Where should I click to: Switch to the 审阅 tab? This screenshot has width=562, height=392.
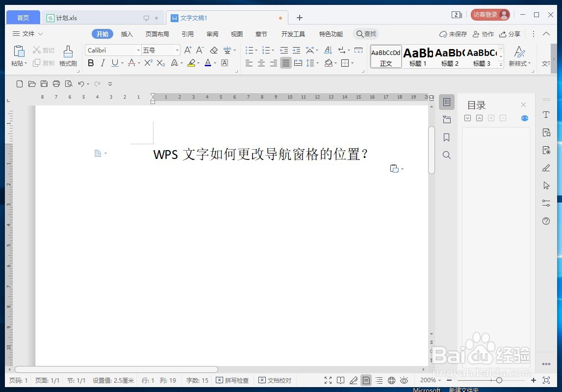pos(212,34)
